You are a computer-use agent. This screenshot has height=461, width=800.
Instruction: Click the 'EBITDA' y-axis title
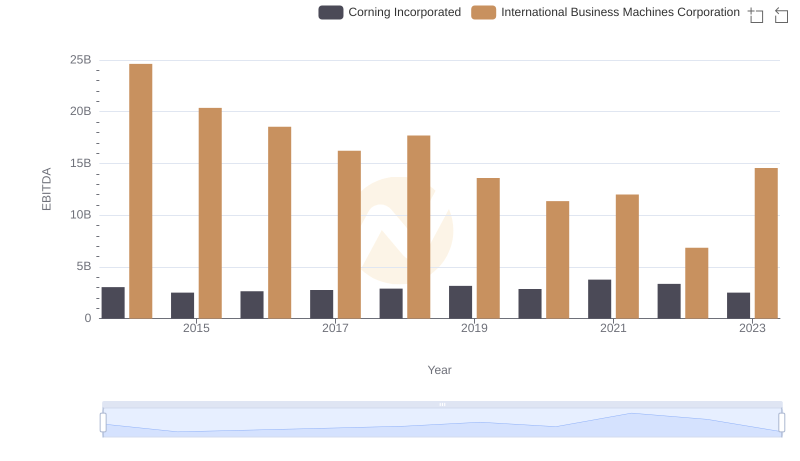tap(46, 189)
